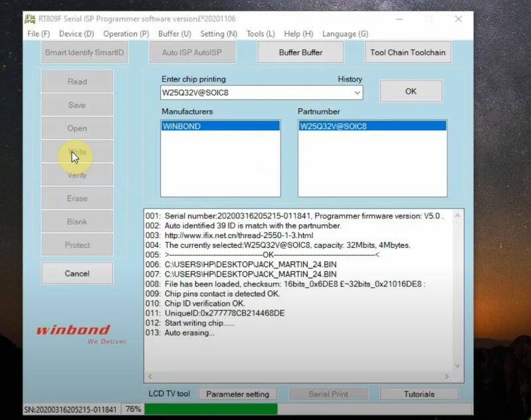
Task: Click log line 011 UniqueID entry
Action: pos(215,313)
